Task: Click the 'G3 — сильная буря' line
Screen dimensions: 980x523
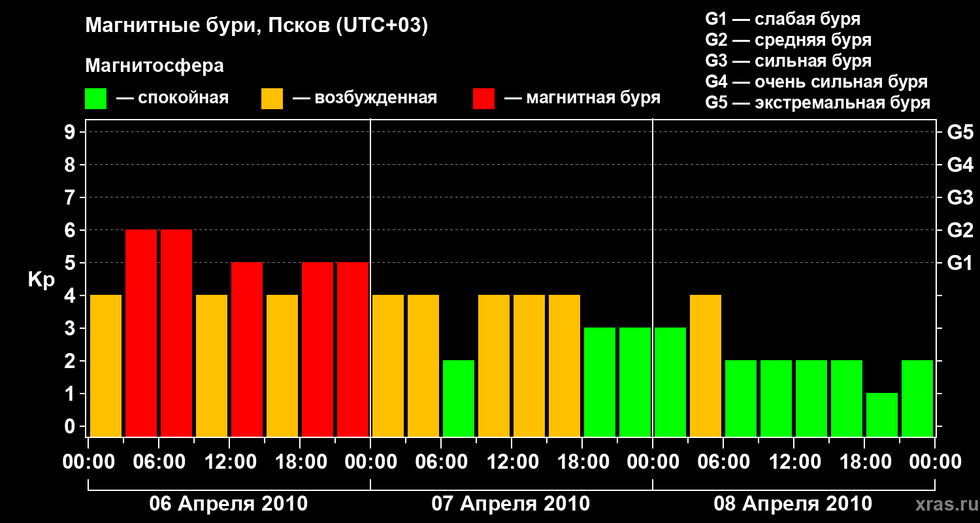Action: pyautogui.click(x=789, y=61)
